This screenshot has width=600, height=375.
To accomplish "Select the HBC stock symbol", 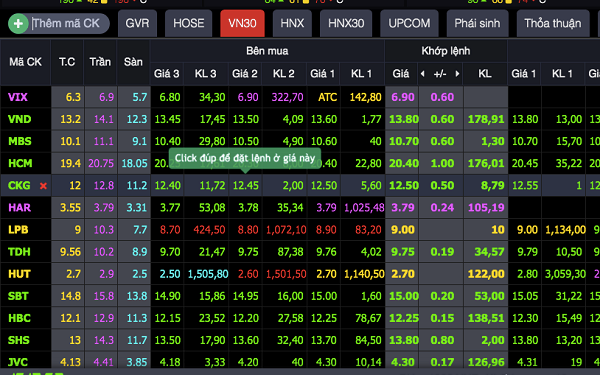I will (19, 318).
